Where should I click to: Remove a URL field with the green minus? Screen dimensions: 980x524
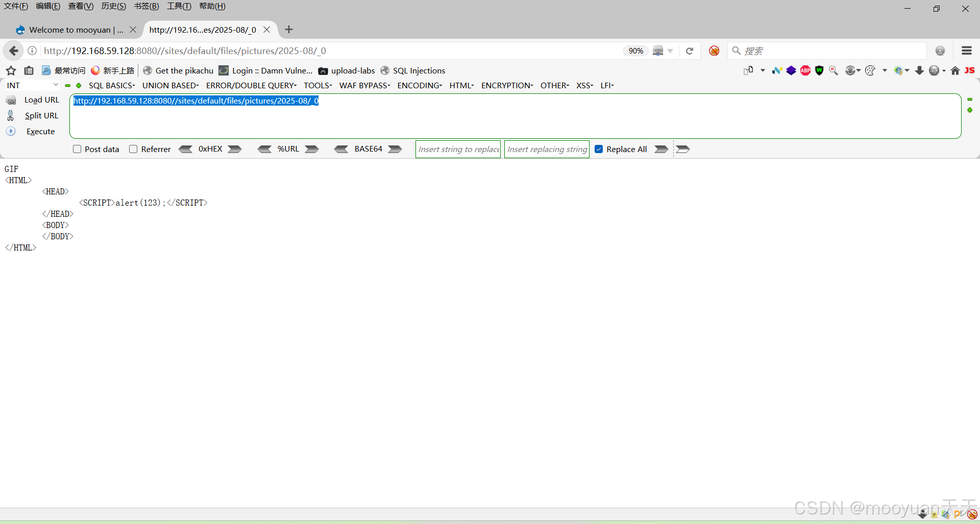970,99
